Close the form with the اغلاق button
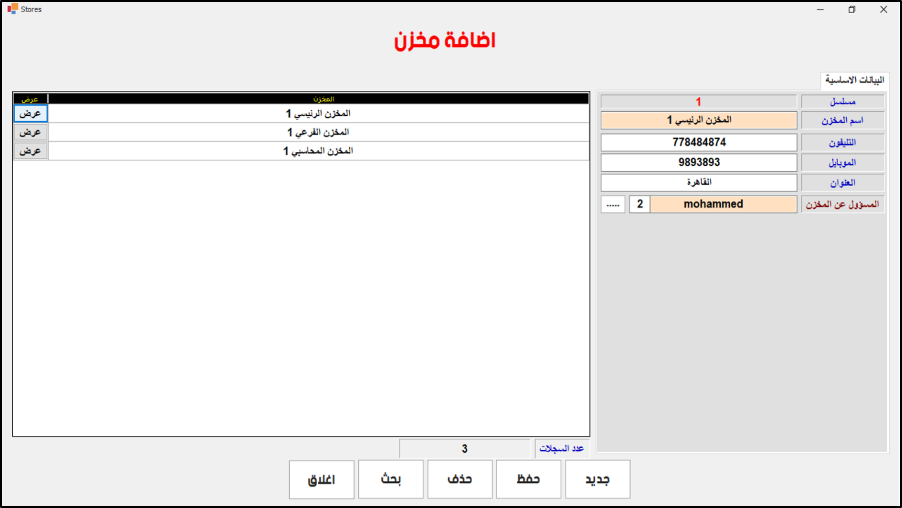Image resolution: width=902 pixels, height=508 pixels. [x=321, y=480]
